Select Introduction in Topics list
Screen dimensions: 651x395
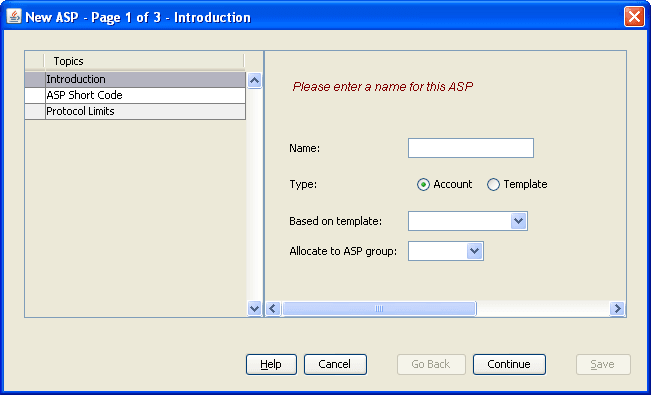[135, 79]
